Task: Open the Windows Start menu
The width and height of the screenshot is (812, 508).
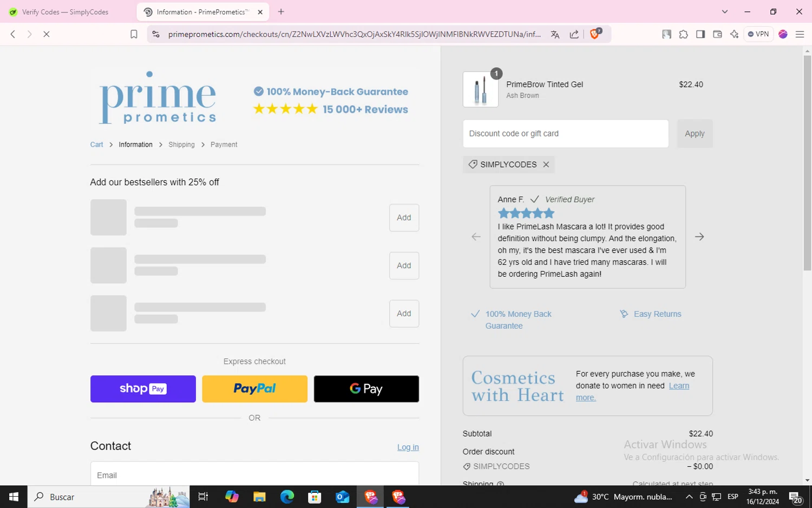Action: click(14, 497)
